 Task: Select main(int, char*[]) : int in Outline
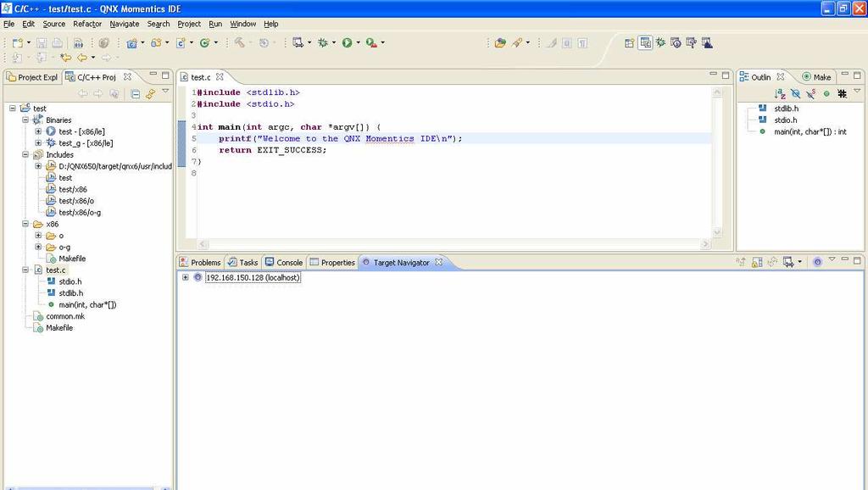pos(810,131)
